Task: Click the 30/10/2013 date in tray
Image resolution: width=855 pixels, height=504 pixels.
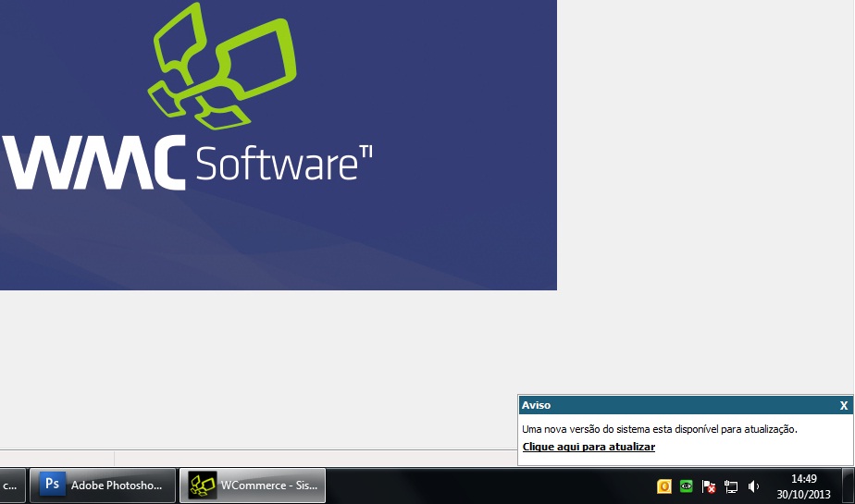Action: [x=803, y=494]
